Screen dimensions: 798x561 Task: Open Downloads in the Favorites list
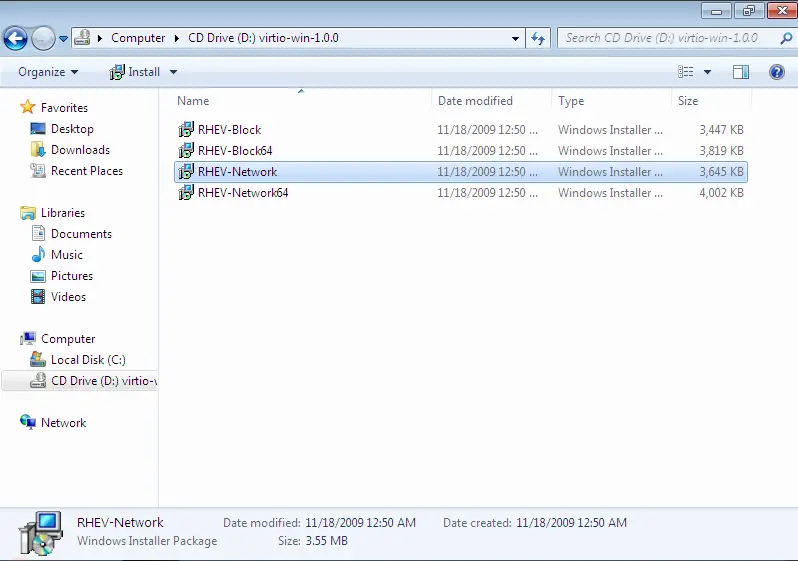(x=80, y=150)
